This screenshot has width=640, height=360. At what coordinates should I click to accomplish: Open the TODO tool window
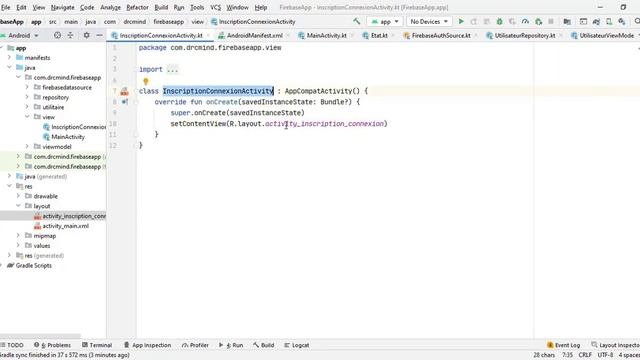tap(12, 345)
